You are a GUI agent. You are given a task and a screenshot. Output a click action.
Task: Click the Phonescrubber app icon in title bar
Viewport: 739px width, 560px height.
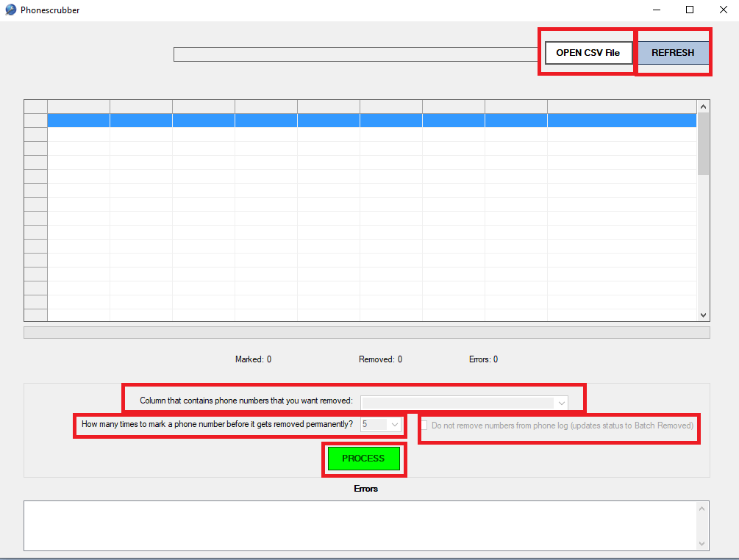10,10
